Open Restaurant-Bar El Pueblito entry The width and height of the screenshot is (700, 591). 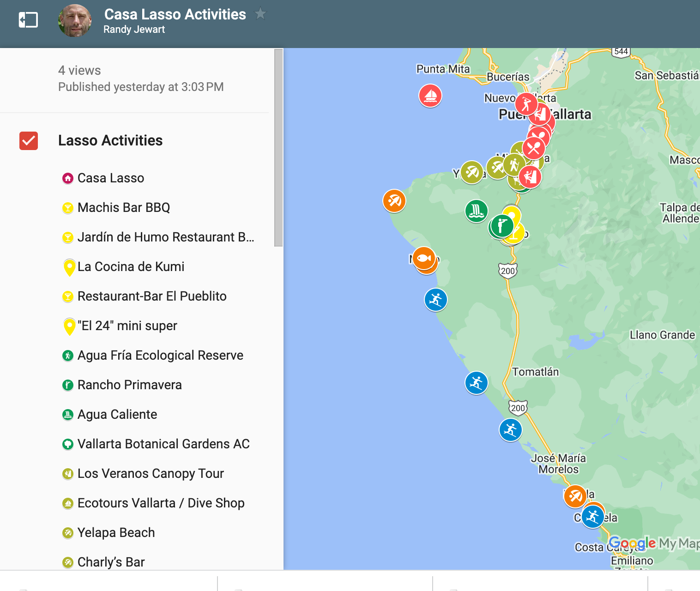(x=152, y=296)
